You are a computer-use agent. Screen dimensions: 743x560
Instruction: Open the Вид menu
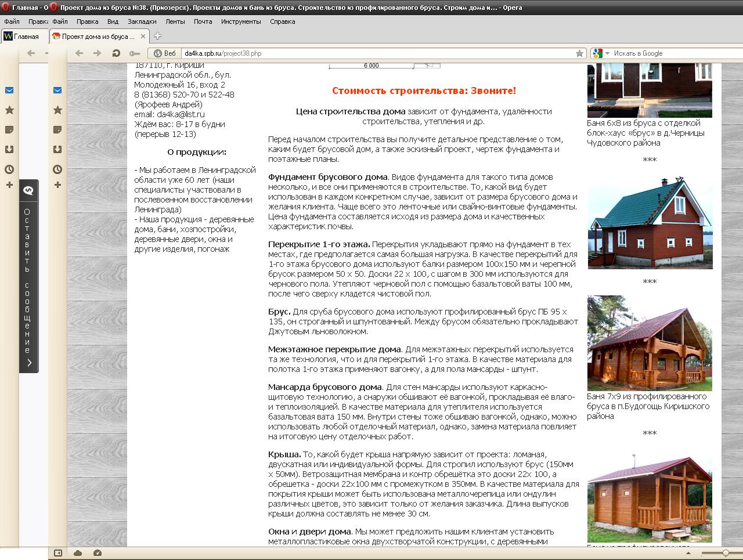[113, 21]
